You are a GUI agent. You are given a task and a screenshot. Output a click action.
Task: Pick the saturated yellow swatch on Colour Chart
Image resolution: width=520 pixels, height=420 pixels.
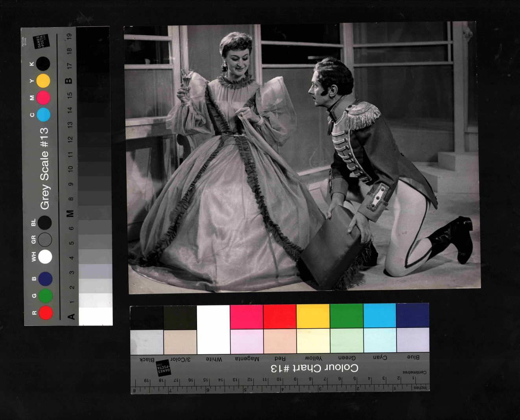[x=313, y=316]
